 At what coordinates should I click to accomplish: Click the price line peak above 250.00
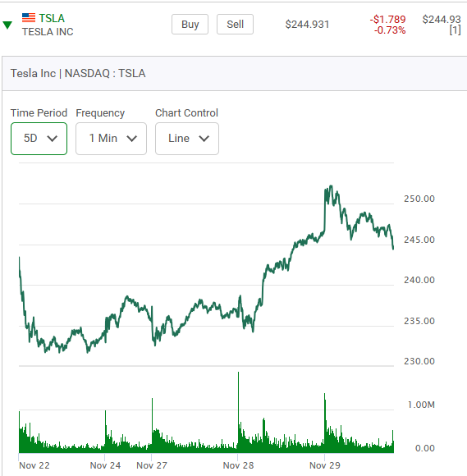click(331, 186)
